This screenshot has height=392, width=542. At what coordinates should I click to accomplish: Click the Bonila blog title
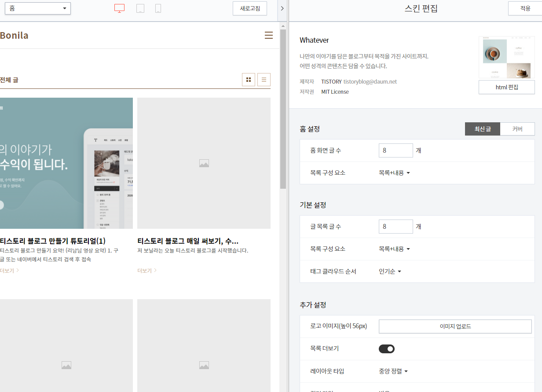click(x=14, y=36)
